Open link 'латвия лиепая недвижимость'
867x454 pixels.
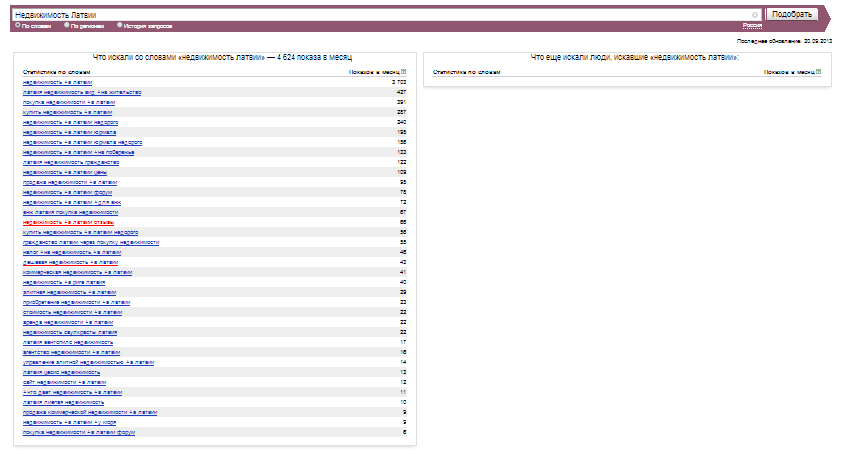pos(63,402)
